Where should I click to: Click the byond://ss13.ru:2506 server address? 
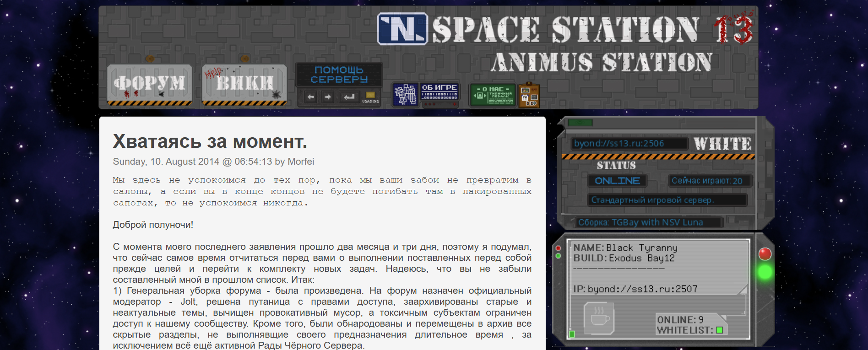pyautogui.click(x=629, y=143)
